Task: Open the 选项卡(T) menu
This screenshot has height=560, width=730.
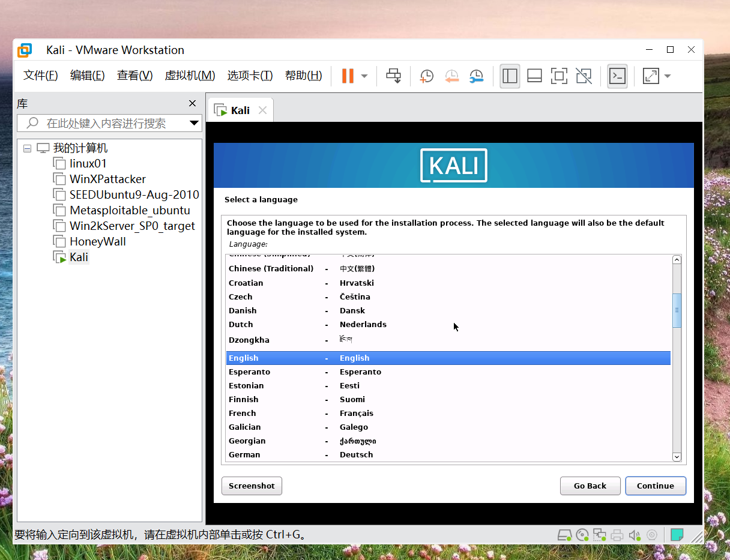Action: [250, 76]
